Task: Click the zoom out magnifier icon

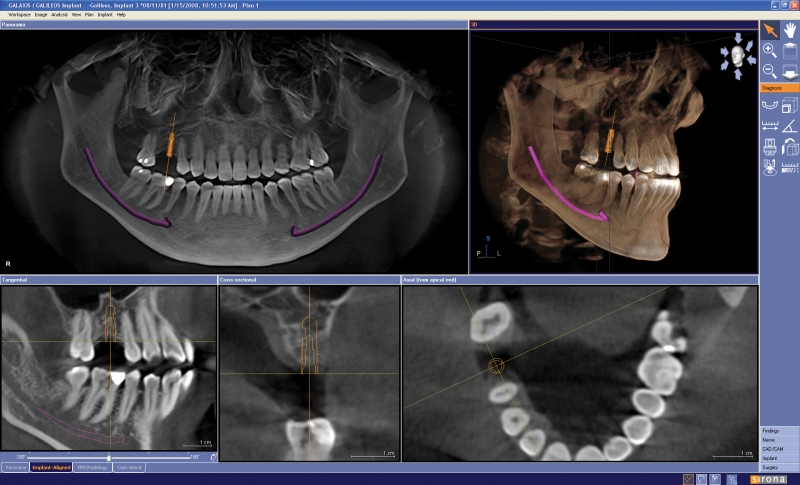Action: point(769,71)
